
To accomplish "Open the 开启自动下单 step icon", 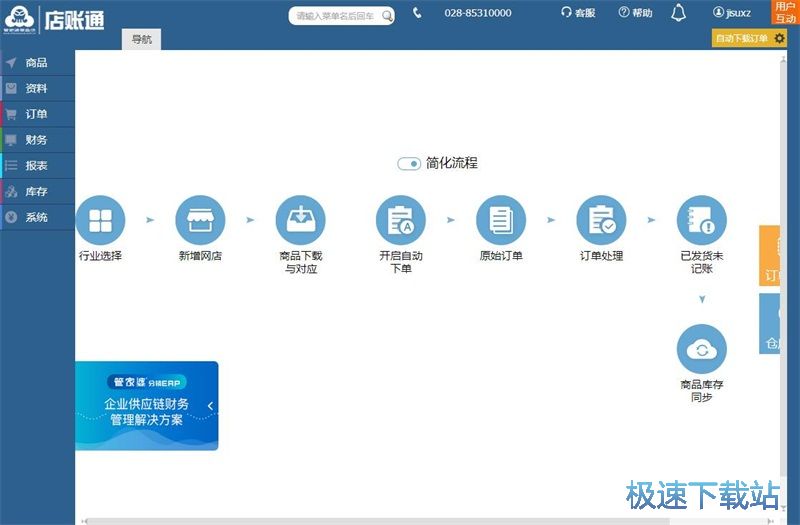I will 401,220.
